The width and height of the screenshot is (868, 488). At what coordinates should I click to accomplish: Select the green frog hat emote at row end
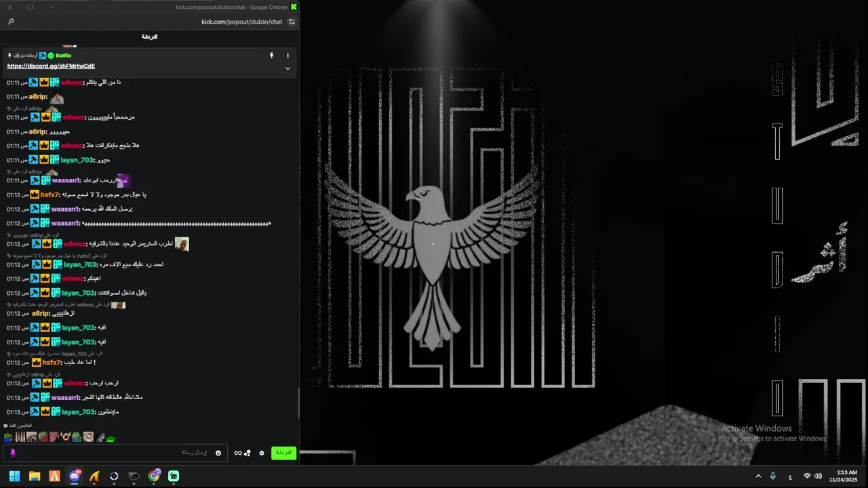[x=111, y=437]
